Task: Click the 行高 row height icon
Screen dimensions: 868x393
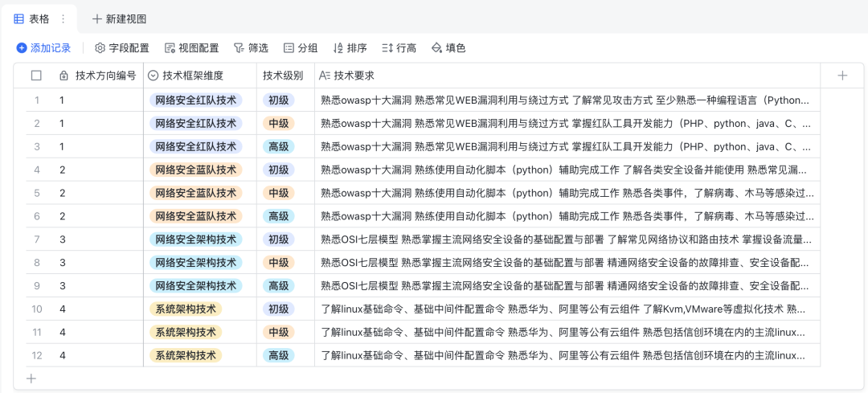Action: click(387, 48)
